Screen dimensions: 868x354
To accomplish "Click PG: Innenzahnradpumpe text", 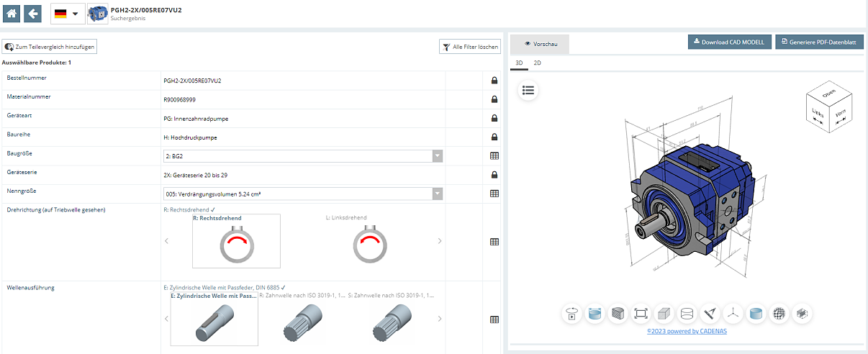I will (196, 118).
